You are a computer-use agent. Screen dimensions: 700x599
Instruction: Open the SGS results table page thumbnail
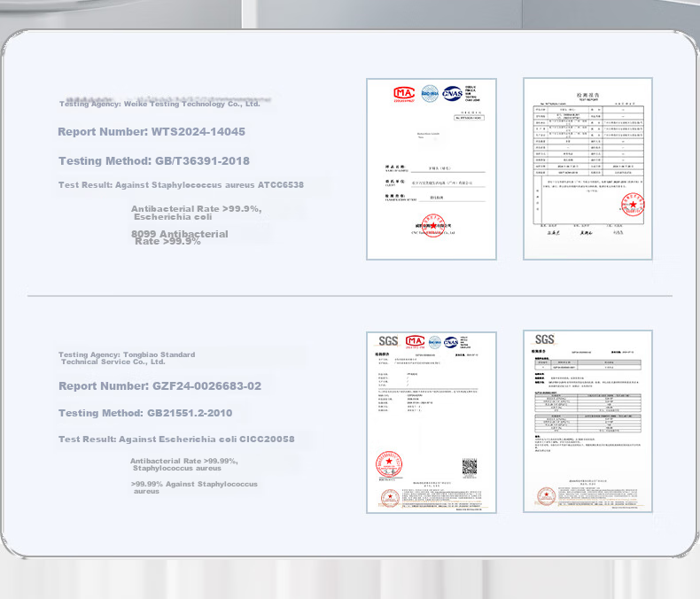coord(587,422)
